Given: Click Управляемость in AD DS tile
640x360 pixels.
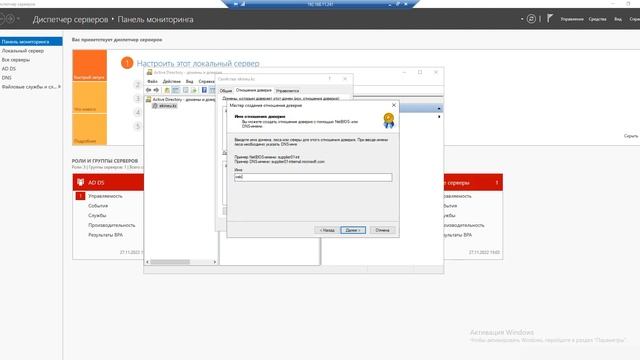Looking at the screenshot, I should coord(105,196).
